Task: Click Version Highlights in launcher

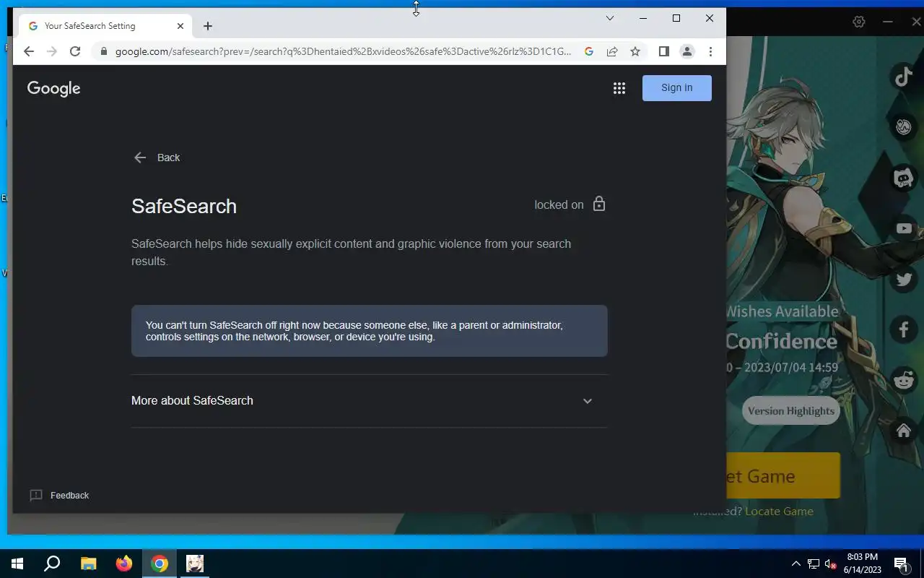Action: 791,410
